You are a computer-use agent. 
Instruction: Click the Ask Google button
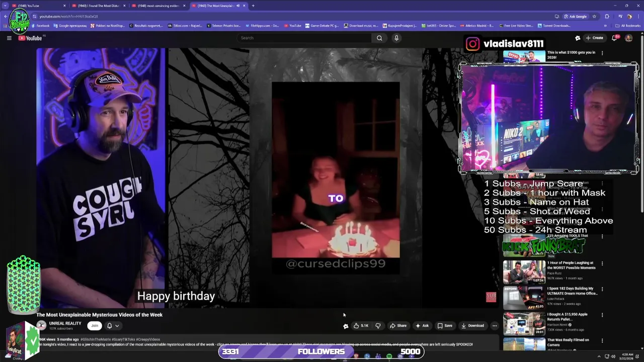(575, 16)
